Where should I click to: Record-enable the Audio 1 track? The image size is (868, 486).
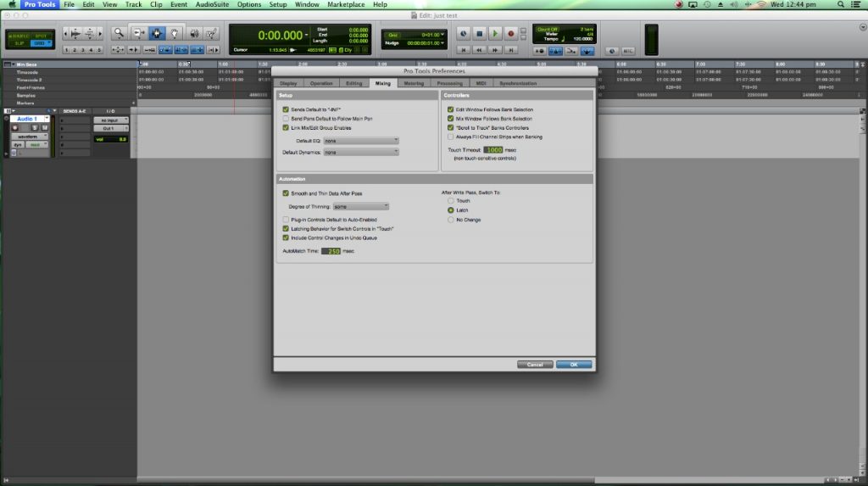point(15,127)
